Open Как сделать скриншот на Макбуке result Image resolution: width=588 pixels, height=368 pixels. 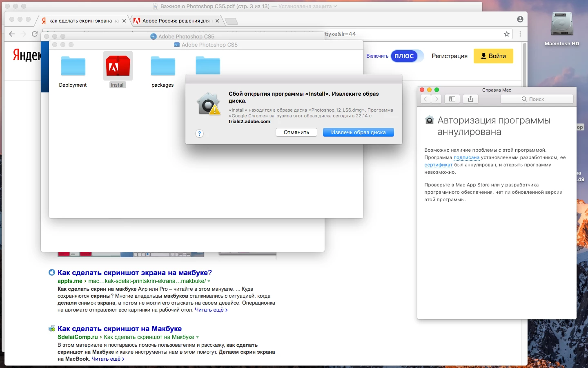click(120, 329)
